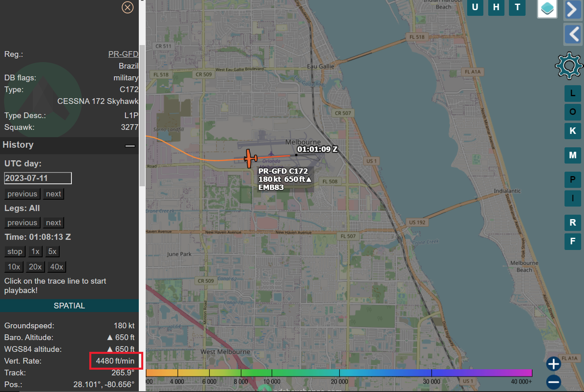Zoom in on the map
Image resolution: width=584 pixels, height=392 pixels.
pos(554,364)
